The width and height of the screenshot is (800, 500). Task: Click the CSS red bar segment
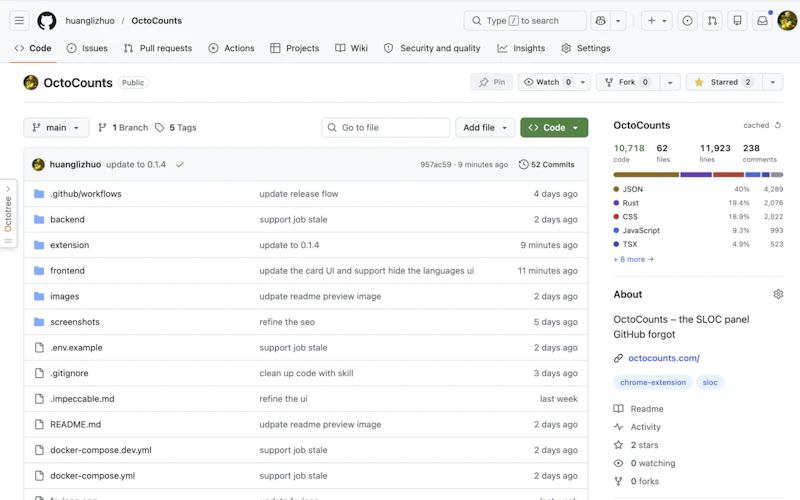pos(729,174)
